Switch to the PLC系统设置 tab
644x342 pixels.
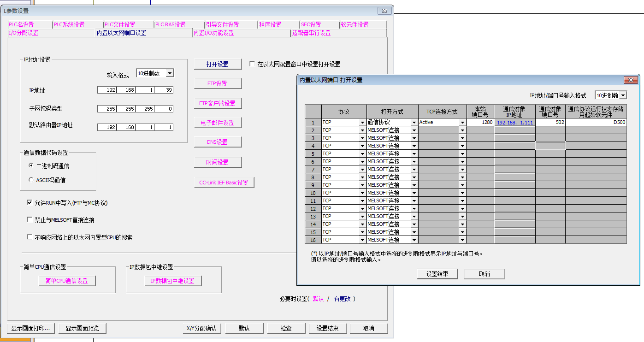pyautogui.click(x=69, y=25)
